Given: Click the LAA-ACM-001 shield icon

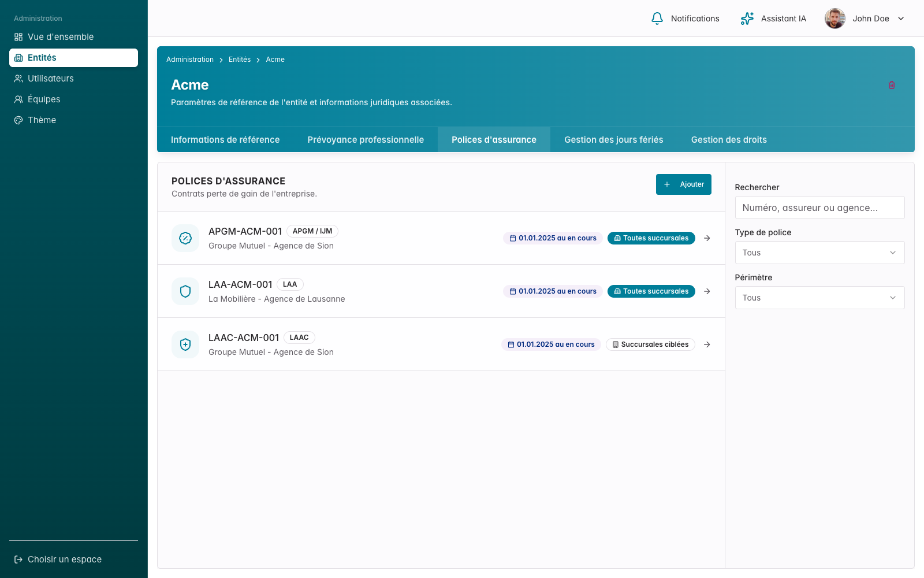Looking at the screenshot, I should 185,291.
